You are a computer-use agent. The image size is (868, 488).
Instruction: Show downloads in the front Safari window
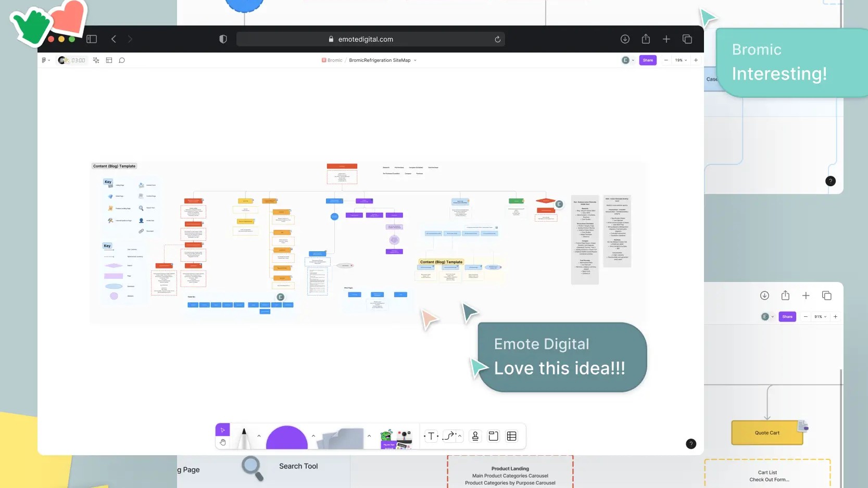625,39
